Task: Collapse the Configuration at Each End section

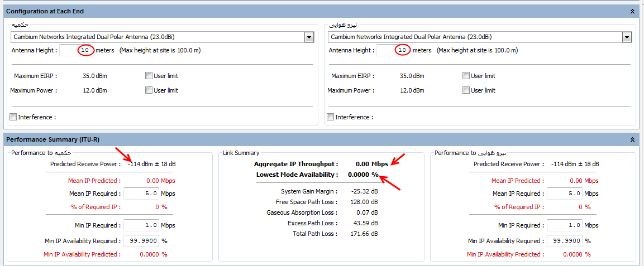Action: click(x=632, y=12)
